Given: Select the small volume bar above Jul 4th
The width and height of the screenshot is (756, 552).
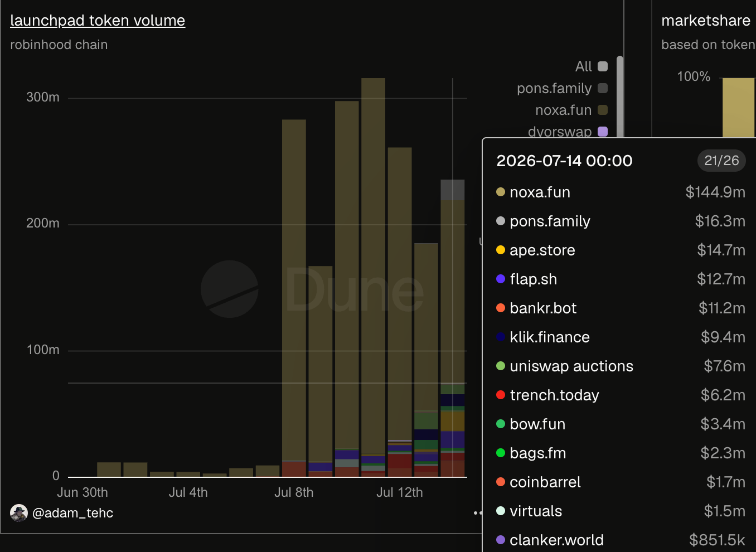Looking at the screenshot, I should [x=188, y=474].
